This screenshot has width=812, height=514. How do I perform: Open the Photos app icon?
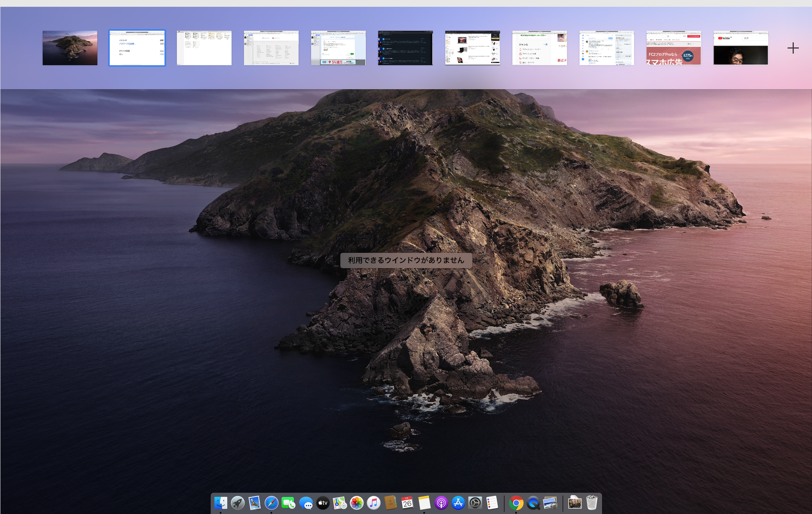(x=356, y=503)
